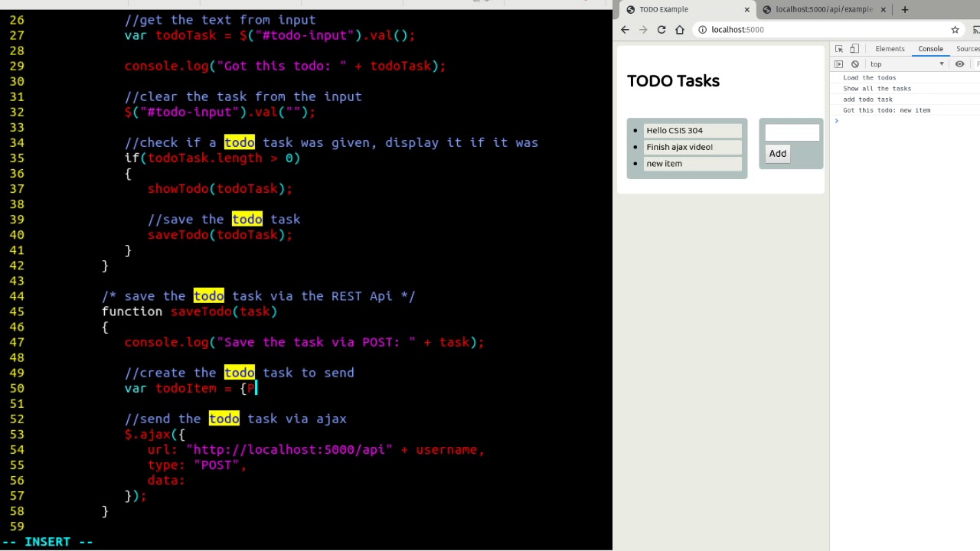This screenshot has width=980, height=551.
Task: Click console message 'add todo task'
Action: [867, 99]
